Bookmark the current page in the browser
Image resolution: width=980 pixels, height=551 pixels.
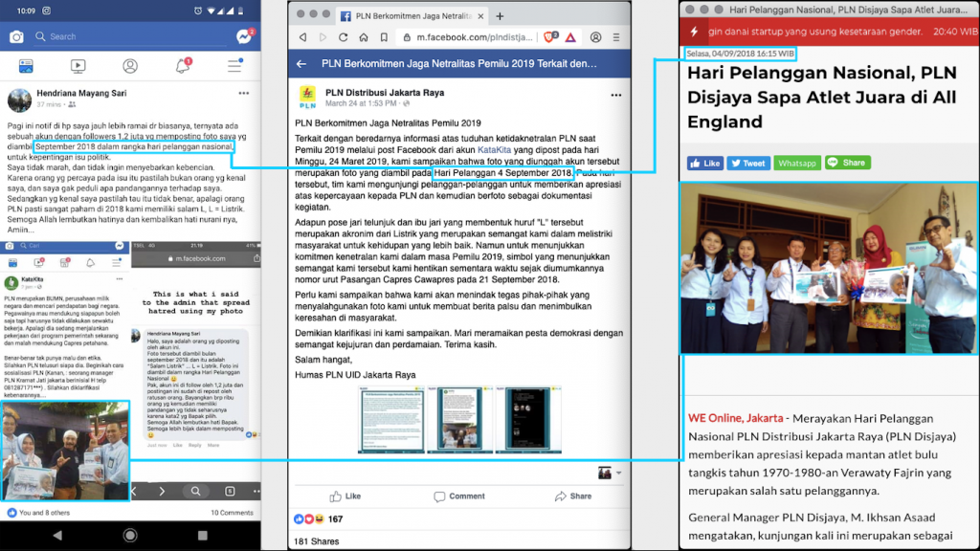tap(384, 37)
